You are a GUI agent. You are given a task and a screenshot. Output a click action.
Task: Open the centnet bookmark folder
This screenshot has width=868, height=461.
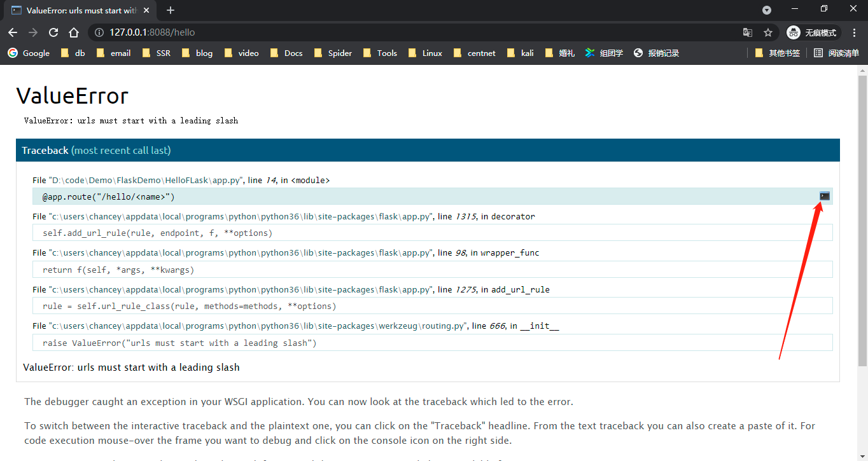click(475, 53)
